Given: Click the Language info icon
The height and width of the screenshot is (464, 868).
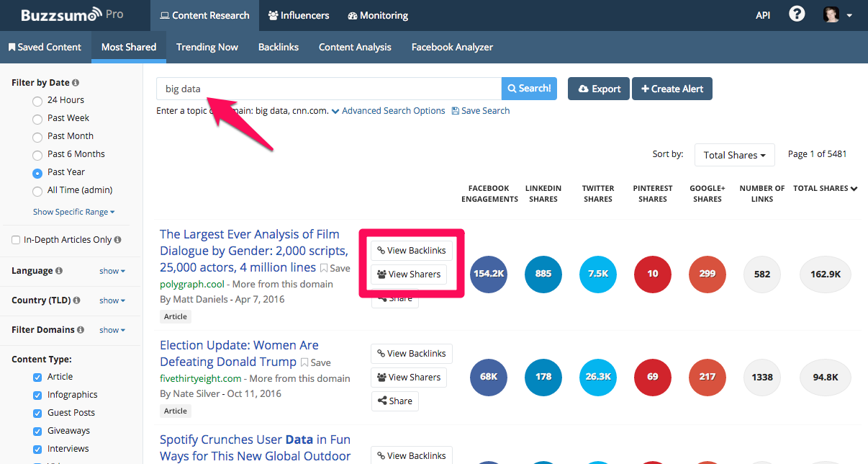Looking at the screenshot, I should pyautogui.click(x=59, y=271).
